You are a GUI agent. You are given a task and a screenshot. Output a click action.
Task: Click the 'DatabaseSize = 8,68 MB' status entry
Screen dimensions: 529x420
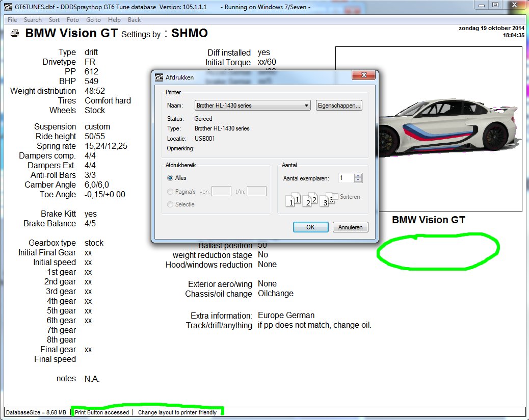[36, 412]
